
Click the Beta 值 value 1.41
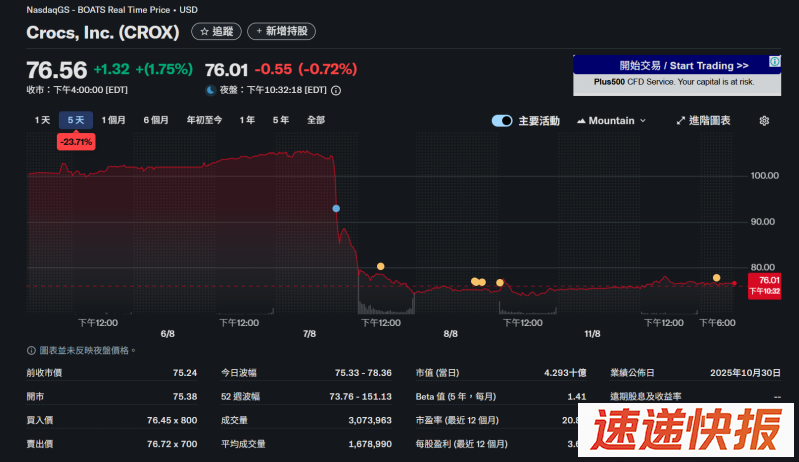pos(577,396)
